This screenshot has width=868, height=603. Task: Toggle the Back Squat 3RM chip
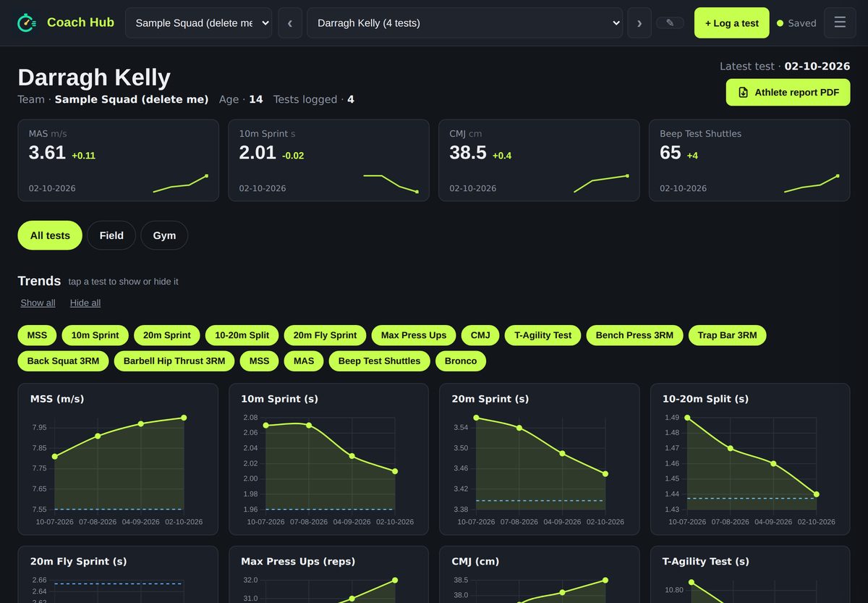pyautogui.click(x=63, y=360)
